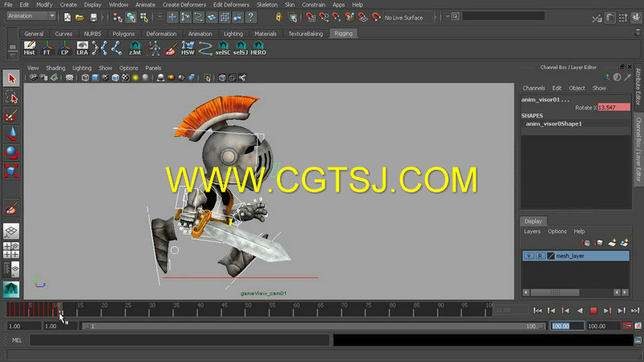644x362 pixels.
Task: Click the help question mark icon
Action: pyautogui.click(x=250, y=17)
